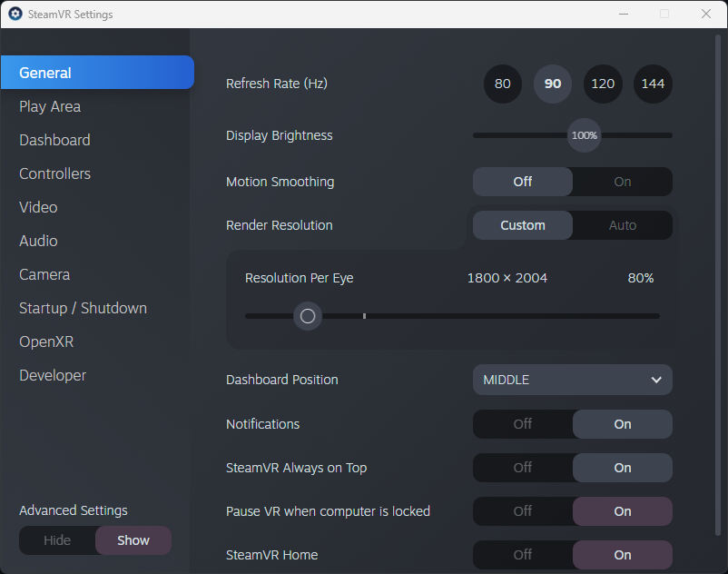Viewport: 728px width, 574px height.
Task: Close the SteamVR Settings window
Action: click(706, 14)
